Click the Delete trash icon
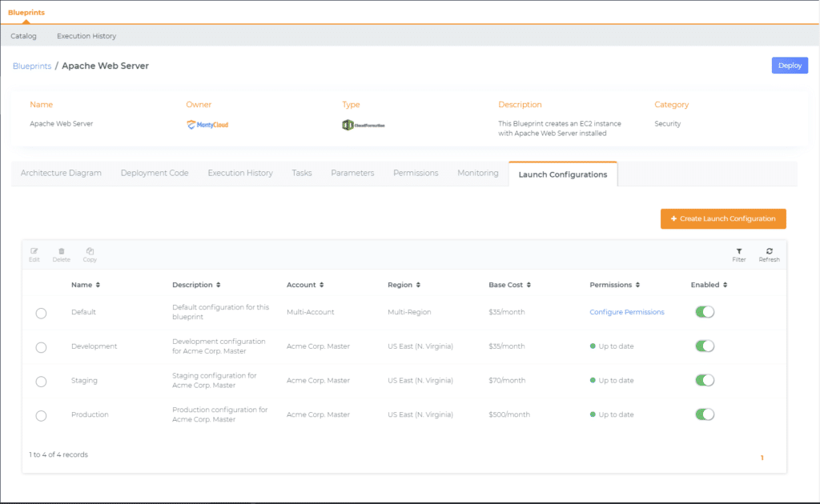820x504 pixels. [x=61, y=251]
